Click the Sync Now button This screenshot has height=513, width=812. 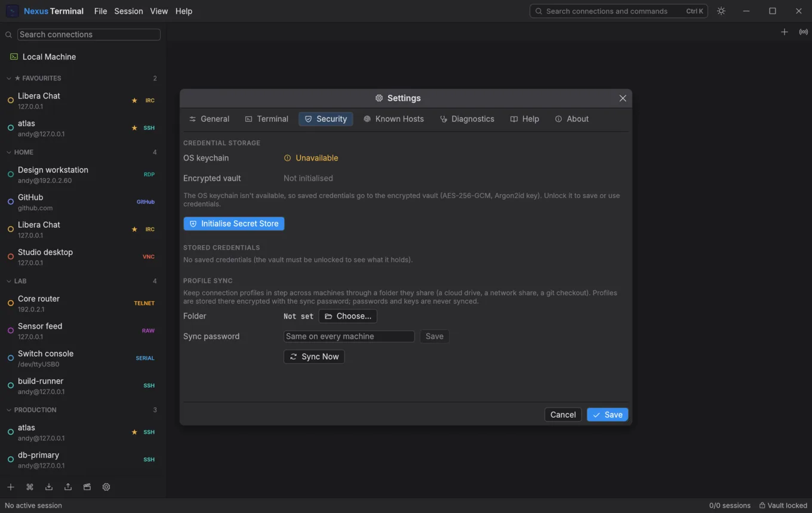pyautogui.click(x=314, y=357)
